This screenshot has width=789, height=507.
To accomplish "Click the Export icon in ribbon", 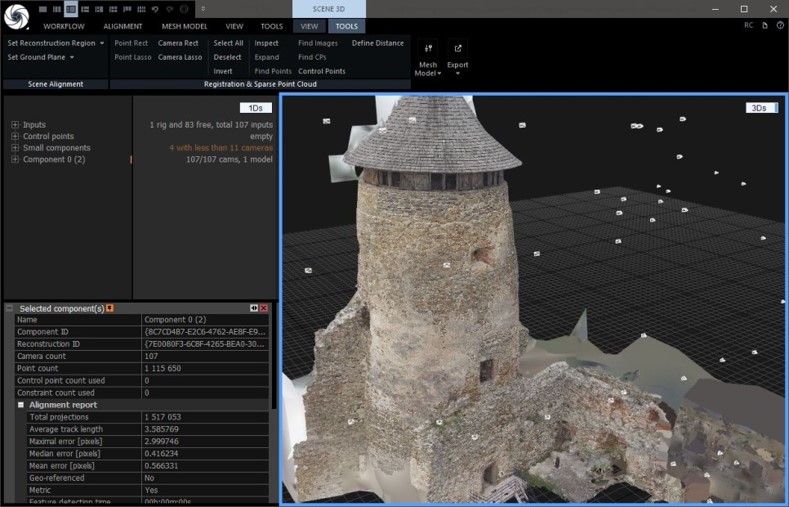I will pyautogui.click(x=457, y=48).
